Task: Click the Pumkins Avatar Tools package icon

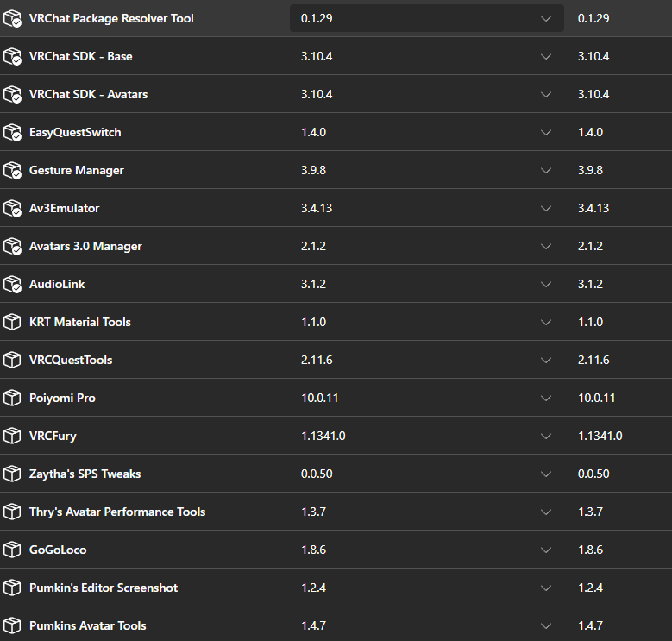Action: tap(12, 625)
